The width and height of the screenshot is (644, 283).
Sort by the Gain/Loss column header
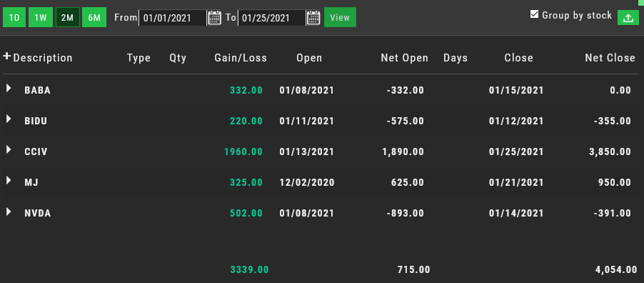[x=241, y=58]
